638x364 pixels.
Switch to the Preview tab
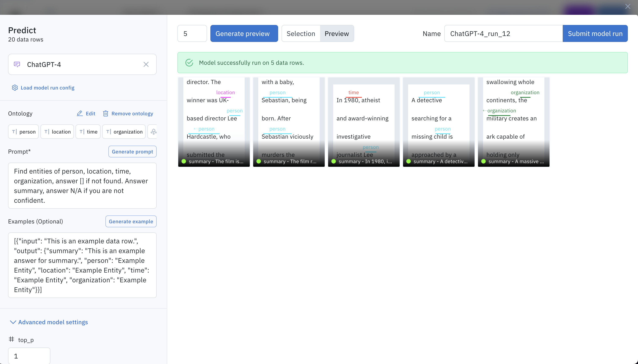(x=337, y=33)
